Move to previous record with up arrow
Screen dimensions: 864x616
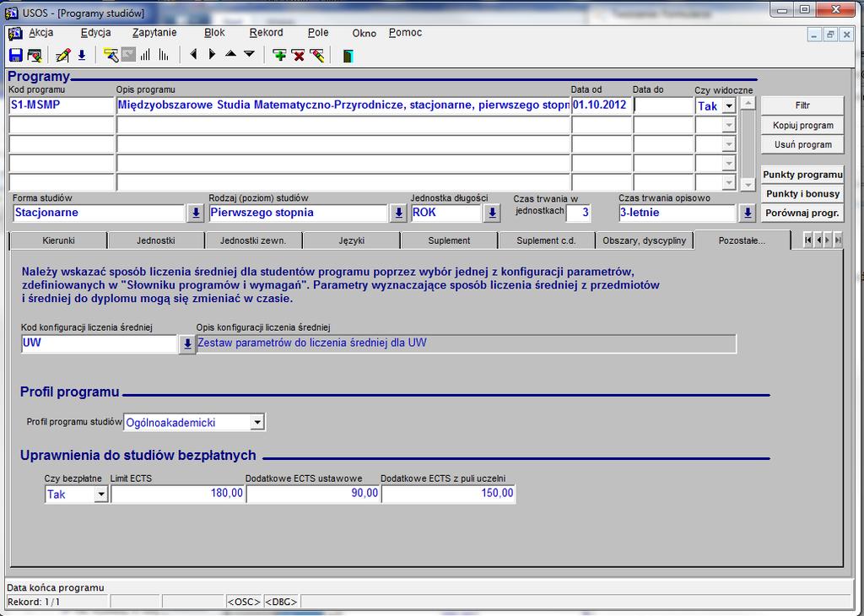pyautogui.click(x=231, y=54)
